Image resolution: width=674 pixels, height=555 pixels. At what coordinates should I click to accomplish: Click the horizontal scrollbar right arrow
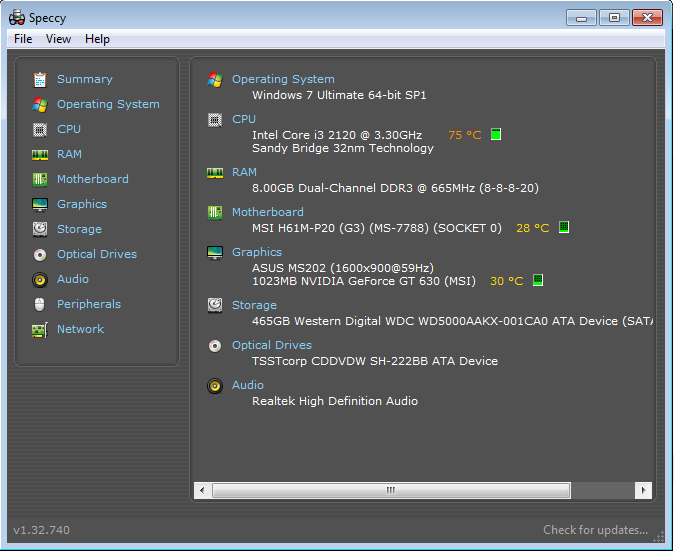click(643, 490)
